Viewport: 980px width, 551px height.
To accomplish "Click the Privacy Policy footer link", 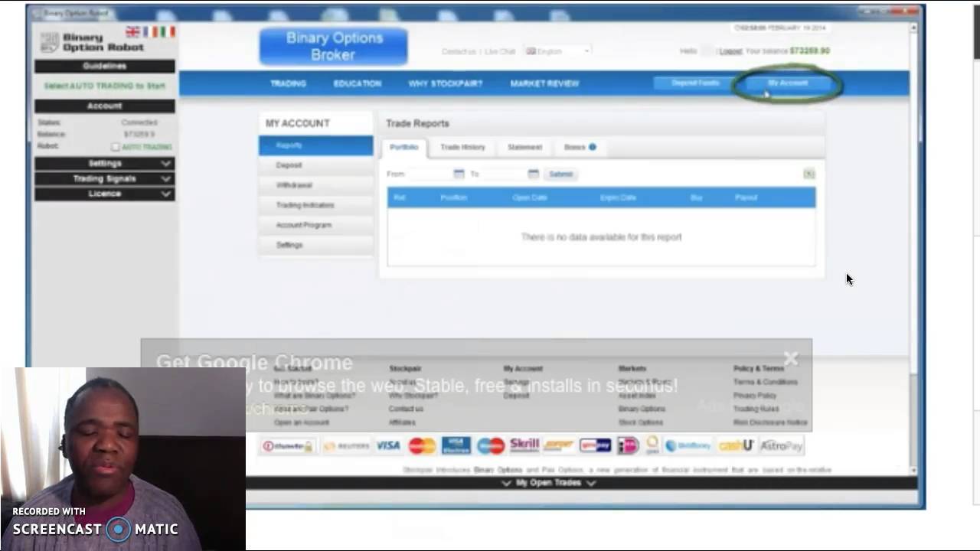I will pyautogui.click(x=755, y=396).
